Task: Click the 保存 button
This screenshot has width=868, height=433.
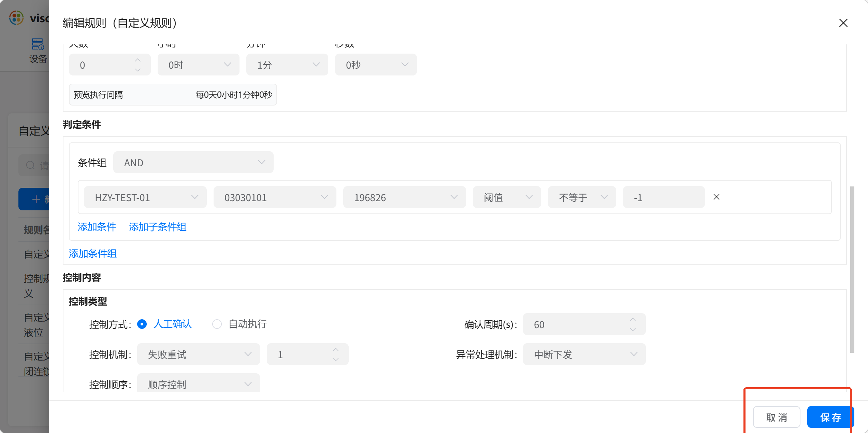Action: point(830,417)
